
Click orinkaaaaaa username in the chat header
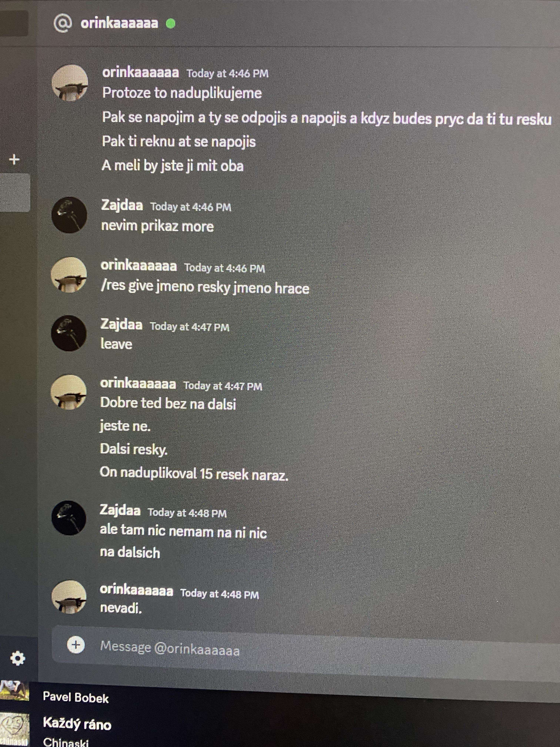pos(119,23)
